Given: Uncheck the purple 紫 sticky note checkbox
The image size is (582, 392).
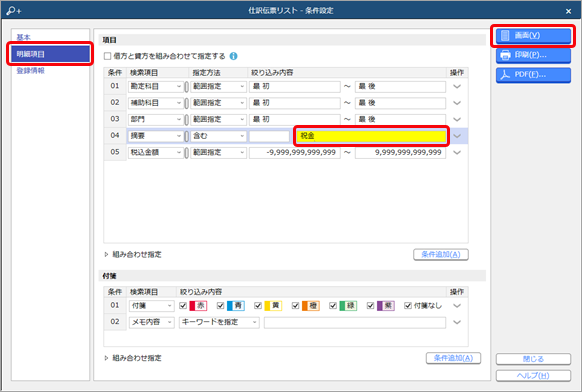Looking at the screenshot, I should (x=370, y=306).
